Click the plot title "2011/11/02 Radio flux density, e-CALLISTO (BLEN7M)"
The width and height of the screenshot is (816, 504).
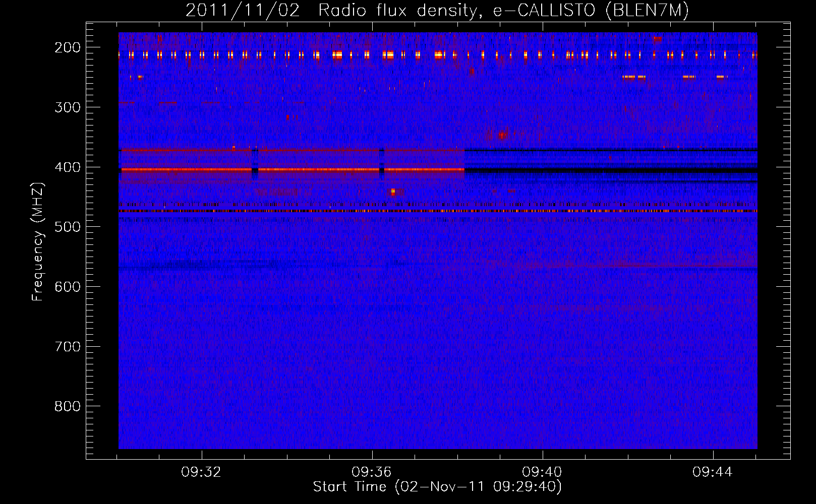(437, 11)
